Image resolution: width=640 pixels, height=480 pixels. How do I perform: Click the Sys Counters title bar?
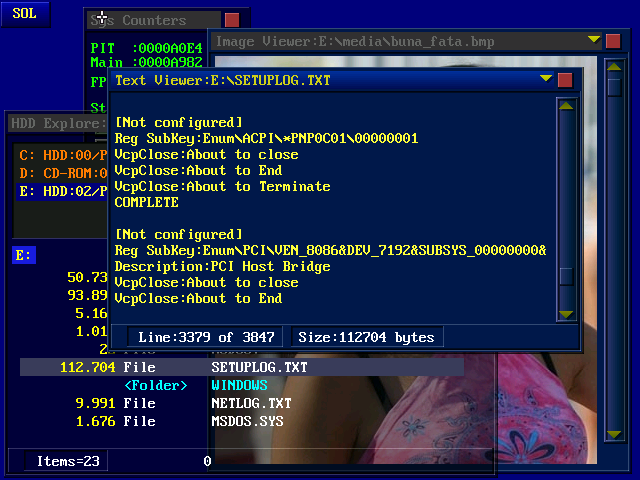[154, 20]
